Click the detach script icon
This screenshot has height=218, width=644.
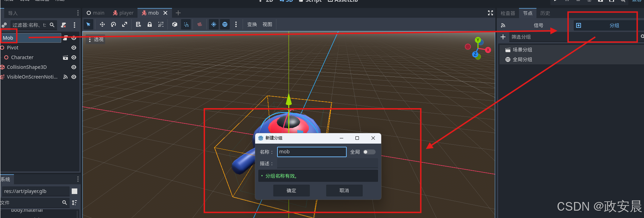tap(63, 25)
